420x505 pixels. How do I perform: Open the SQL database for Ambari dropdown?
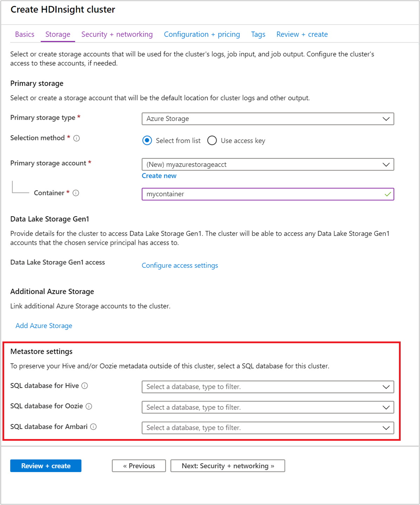click(268, 428)
